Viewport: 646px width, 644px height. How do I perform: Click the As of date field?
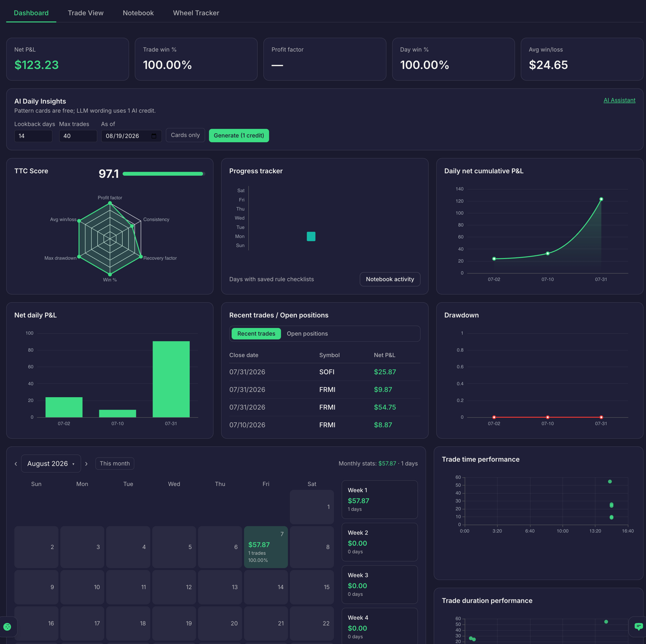(131, 136)
